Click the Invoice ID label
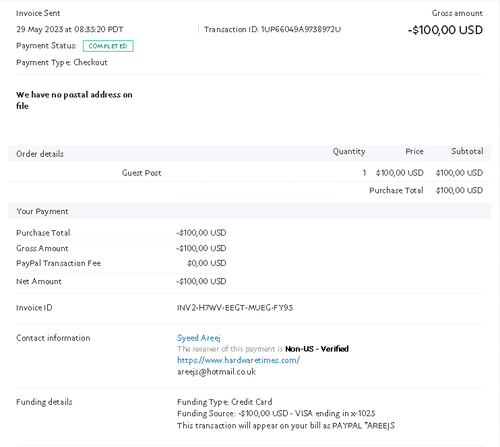500x447 pixels. (34, 308)
